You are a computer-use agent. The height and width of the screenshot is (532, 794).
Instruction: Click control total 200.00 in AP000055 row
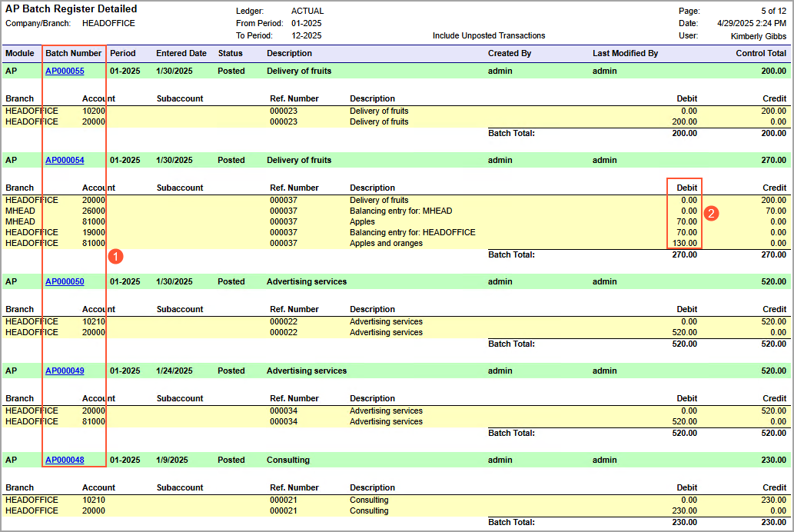[774, 71]
